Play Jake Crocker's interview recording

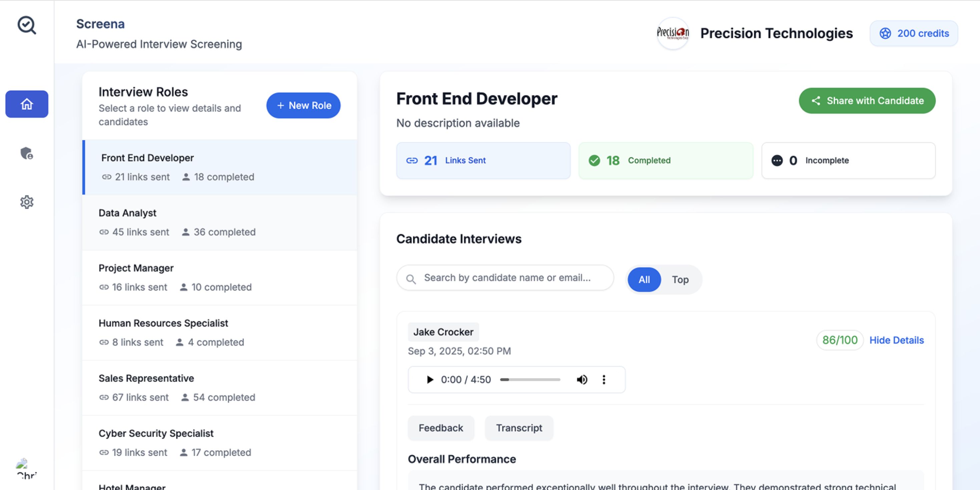(430, 379)
